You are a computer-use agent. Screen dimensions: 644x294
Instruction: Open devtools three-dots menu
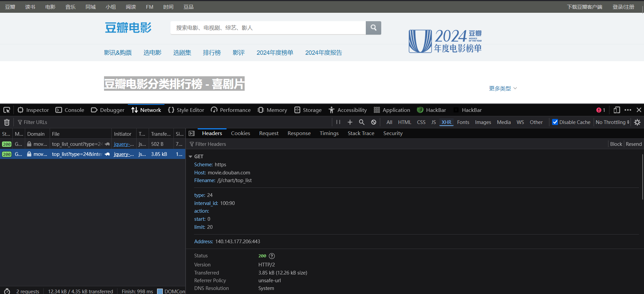(x=628, y=110)
